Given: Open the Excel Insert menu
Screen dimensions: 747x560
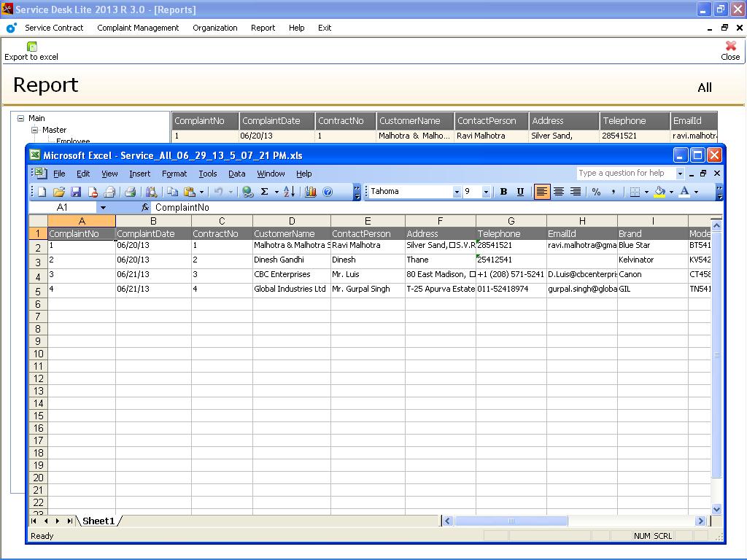Looking at the screenshot, I should point(139,174).
